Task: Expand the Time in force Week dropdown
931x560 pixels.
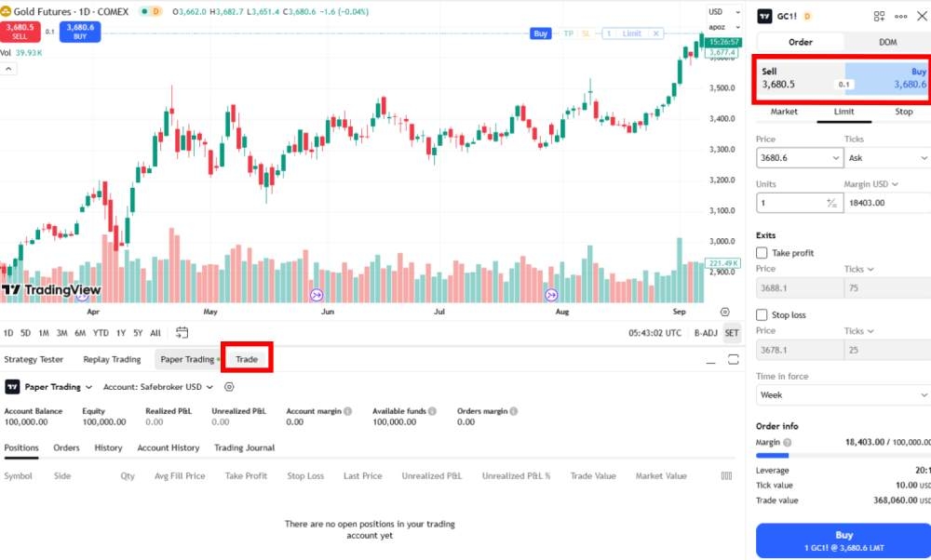Action: 843,394
